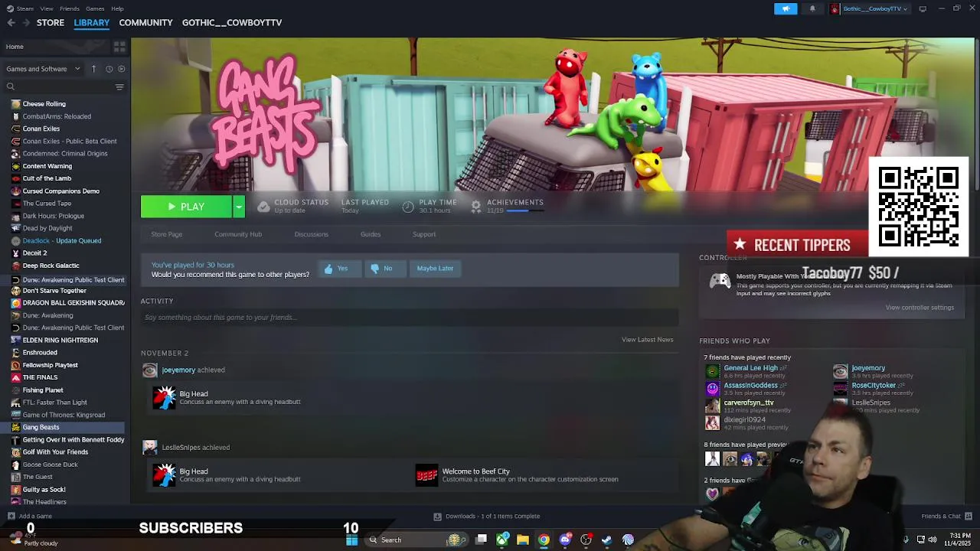This screenshot has height=551, width=980.
Task: Switch to Big Picture mode monitor icon
Action: (923, 9)
